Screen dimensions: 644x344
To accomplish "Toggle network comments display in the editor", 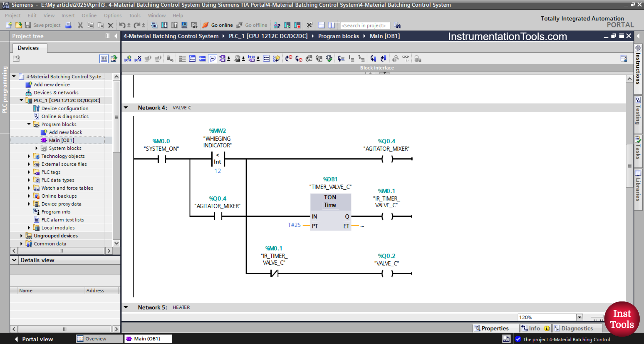I will click(x=213, y=58).
